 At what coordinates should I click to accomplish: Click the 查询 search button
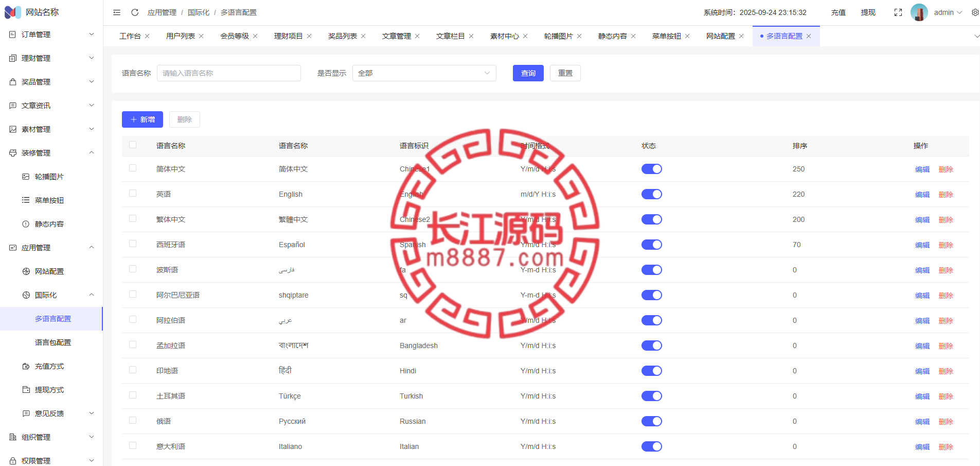click(528, 73)
